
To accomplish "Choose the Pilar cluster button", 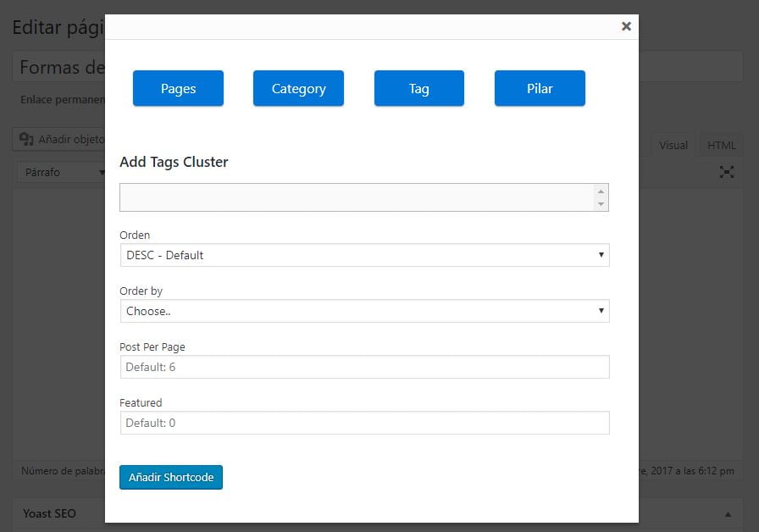I will (x=540, y=88).
